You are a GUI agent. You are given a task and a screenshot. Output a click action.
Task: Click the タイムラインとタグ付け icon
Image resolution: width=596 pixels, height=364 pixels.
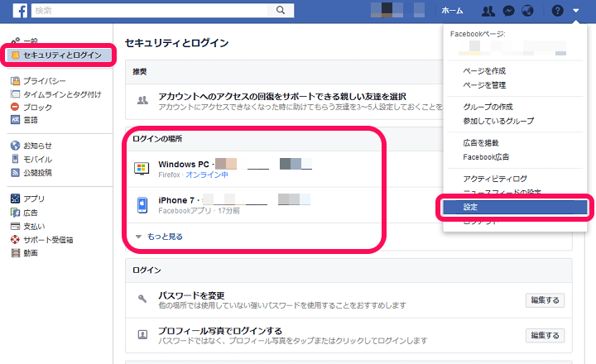(15, 93)
